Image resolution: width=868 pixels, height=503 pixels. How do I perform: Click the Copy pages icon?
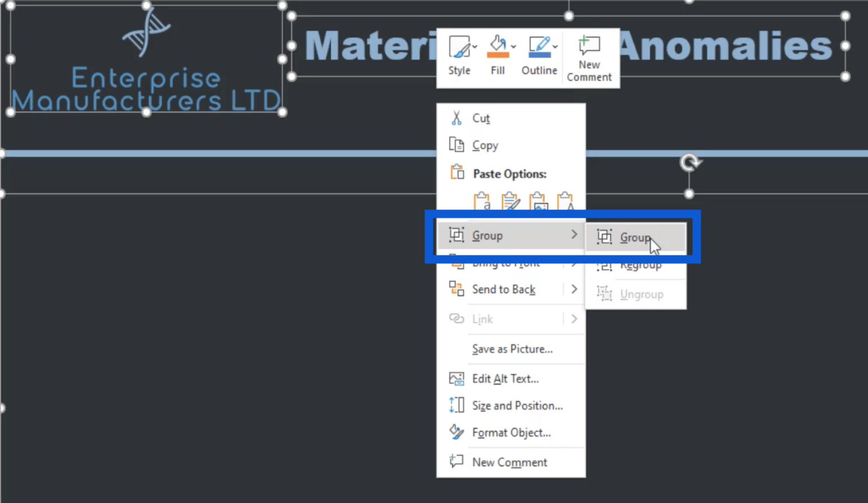(x=456, y=145)
